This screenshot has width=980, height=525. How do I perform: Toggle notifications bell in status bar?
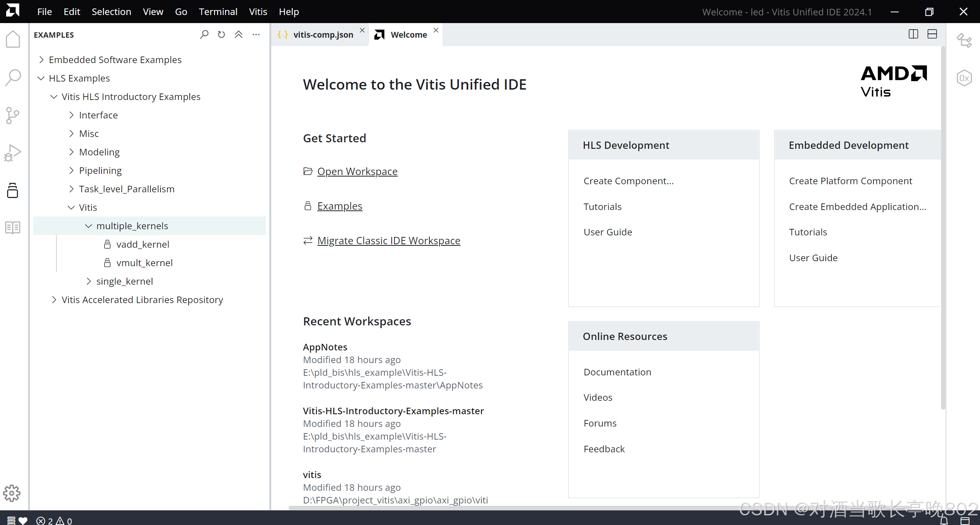click(944, 521)
